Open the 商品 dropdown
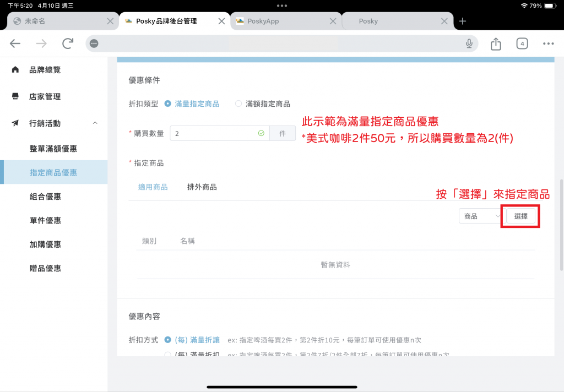The width and height of the screenshot is (564, 392). pyautogui.click(x=481, y=216)
